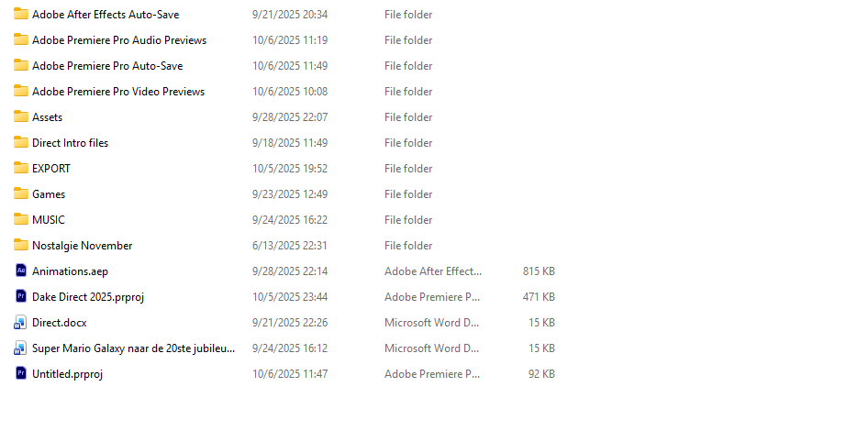
Task: Click Adobe Premiere Pro Auto-Save folder name
Action: point(107,66)
